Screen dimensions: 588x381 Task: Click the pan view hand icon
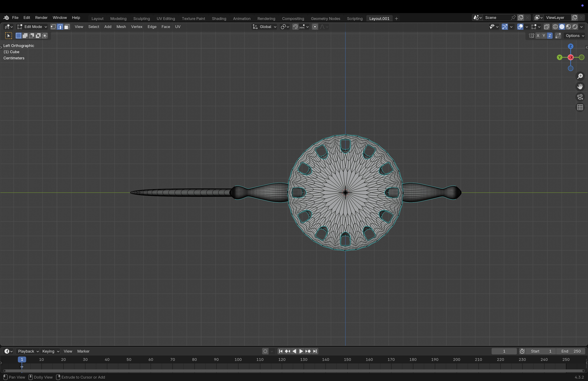click(580, 87)
